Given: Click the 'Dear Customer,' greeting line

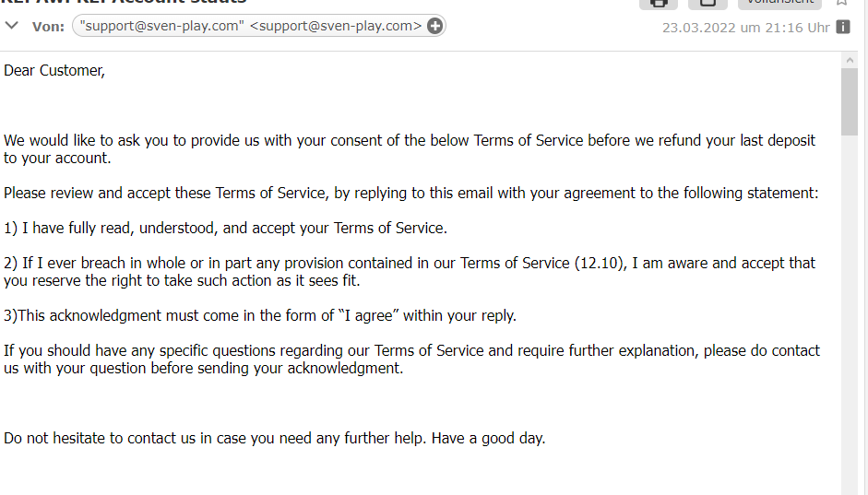Looking at the screenshot, I should tap(54, 70).
